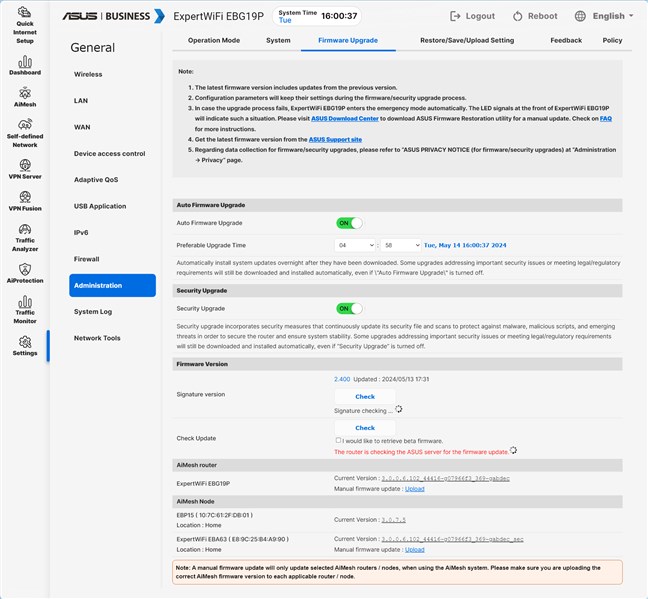
Task: Select the Firmware Upgrade tab
Action: [348, 41]
